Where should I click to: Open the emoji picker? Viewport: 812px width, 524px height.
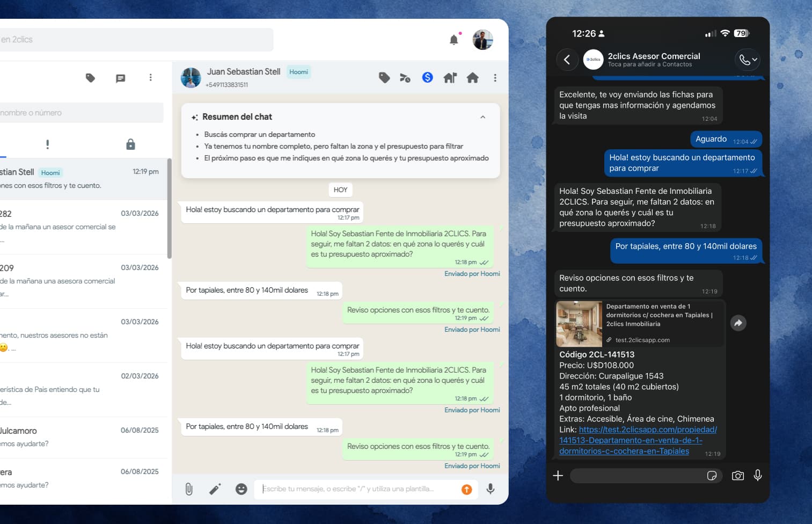tap(242, 489)
